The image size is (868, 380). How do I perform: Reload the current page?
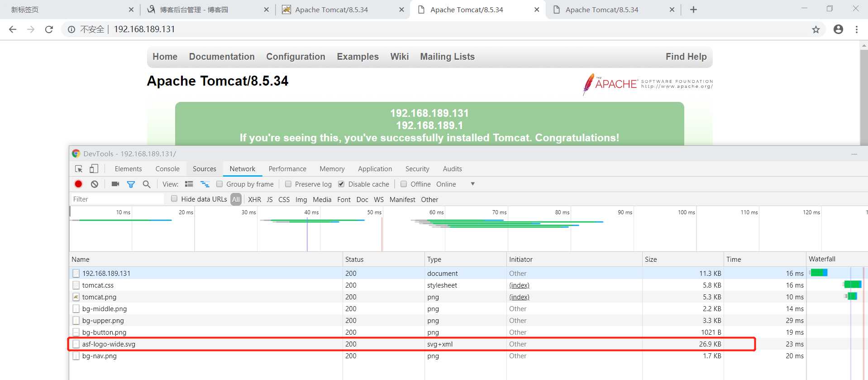point(49,29)
